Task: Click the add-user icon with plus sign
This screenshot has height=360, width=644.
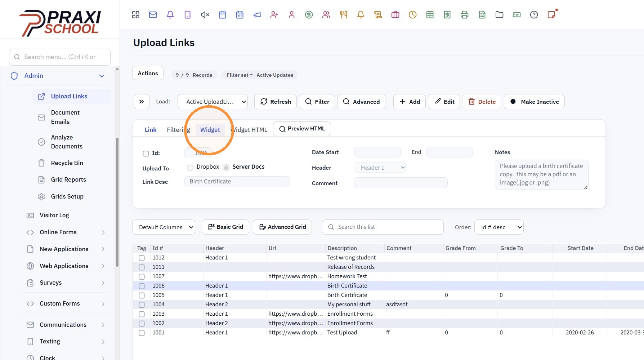Action: 274,15
